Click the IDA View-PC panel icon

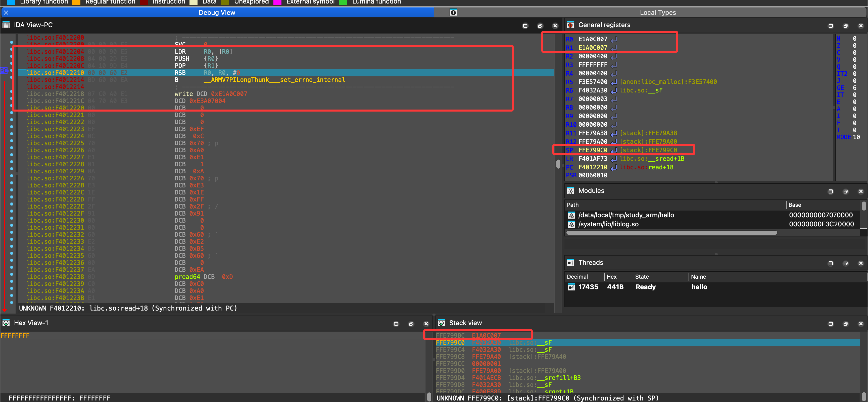[x=6, y=25]
